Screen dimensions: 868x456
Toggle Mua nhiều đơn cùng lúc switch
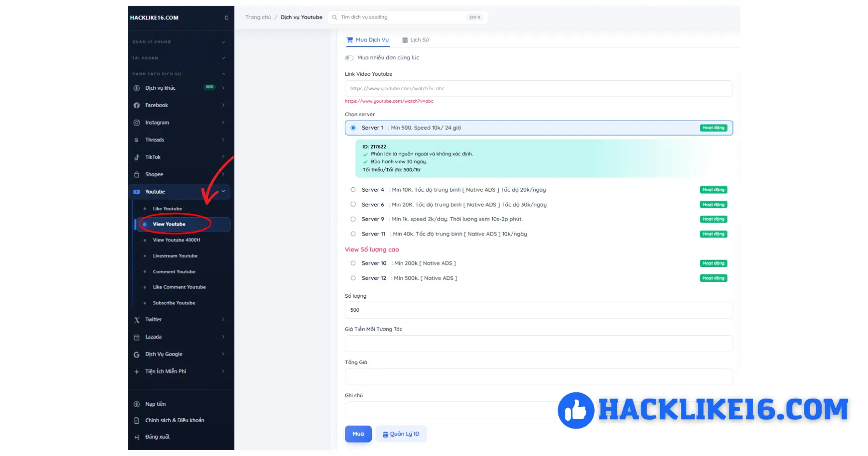(349, 58)
